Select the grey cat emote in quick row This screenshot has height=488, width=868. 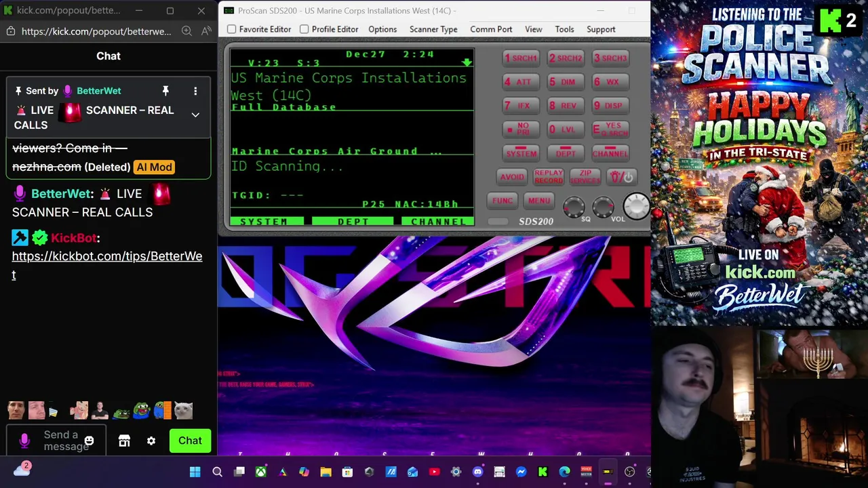tap(184, 410)
